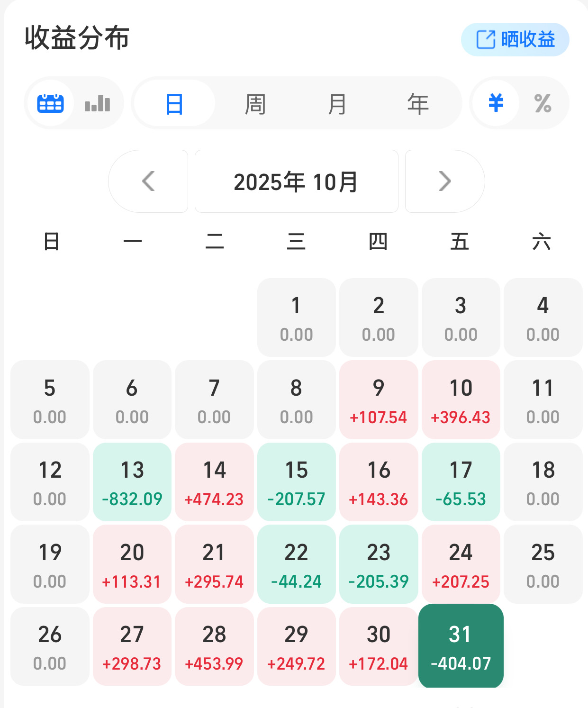Open October 17 showing -65.53
Image resolution: width=588 pixels, height=708 pixels.
(461, 482)
